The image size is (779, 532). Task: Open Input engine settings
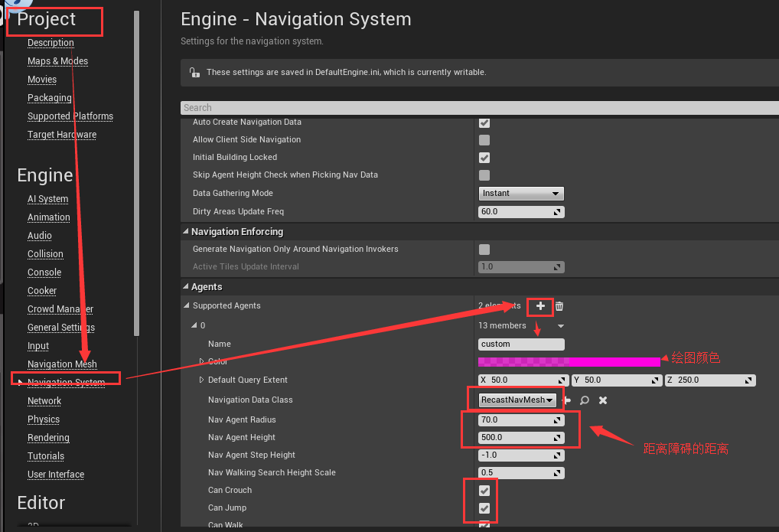(x=37, y=346)
